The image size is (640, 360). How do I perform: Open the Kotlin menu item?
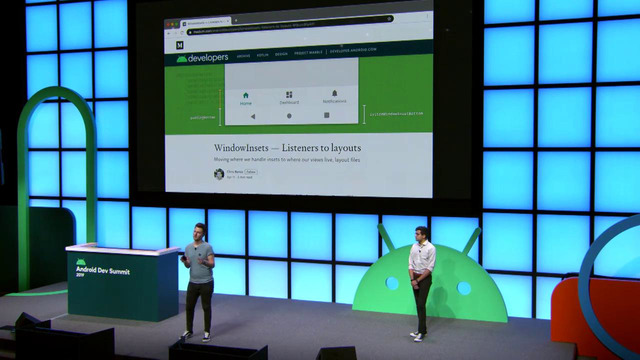pos(262,55)
